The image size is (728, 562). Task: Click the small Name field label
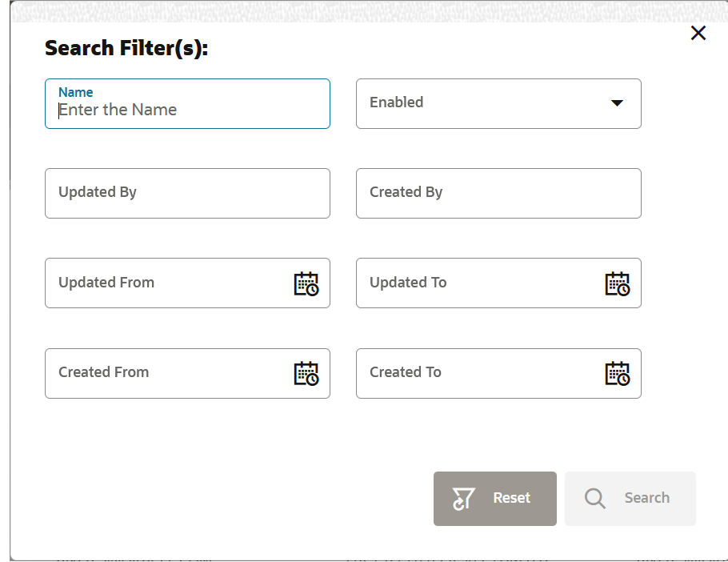(76, 92)
